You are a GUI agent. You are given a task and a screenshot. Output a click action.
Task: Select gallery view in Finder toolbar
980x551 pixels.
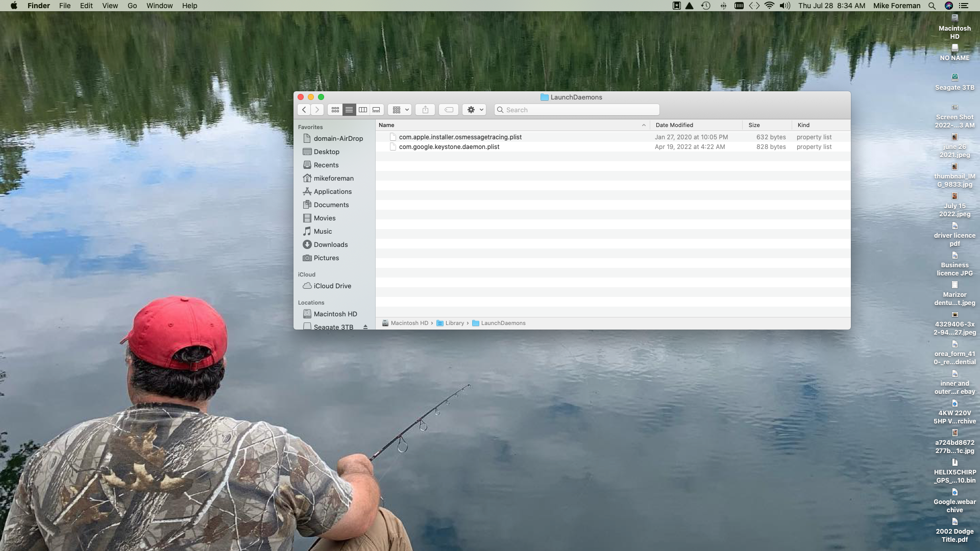coord(377,110)
